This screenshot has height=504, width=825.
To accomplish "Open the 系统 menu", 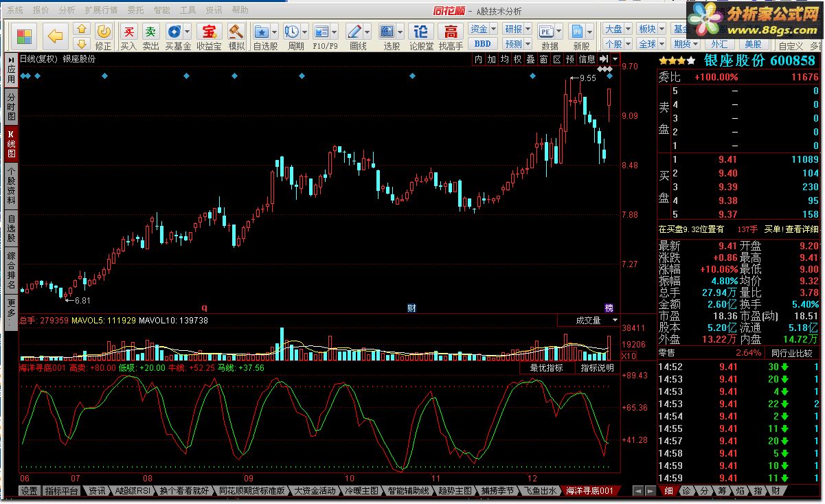I will pos(14,10).
